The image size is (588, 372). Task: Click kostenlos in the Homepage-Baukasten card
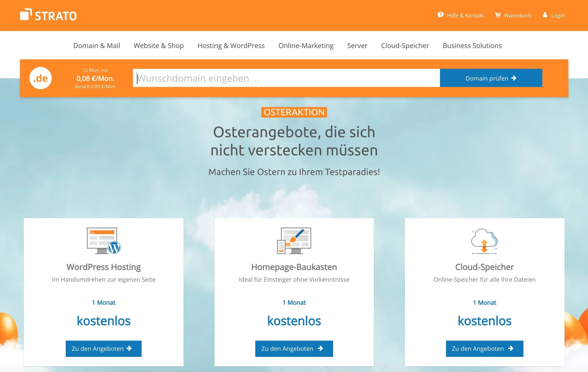[294, 321]
